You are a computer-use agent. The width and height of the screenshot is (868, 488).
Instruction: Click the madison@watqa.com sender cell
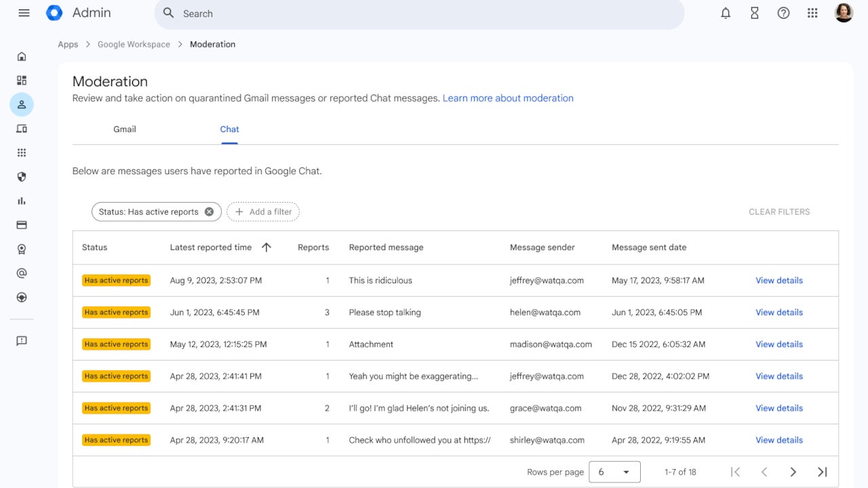(551, 344)
